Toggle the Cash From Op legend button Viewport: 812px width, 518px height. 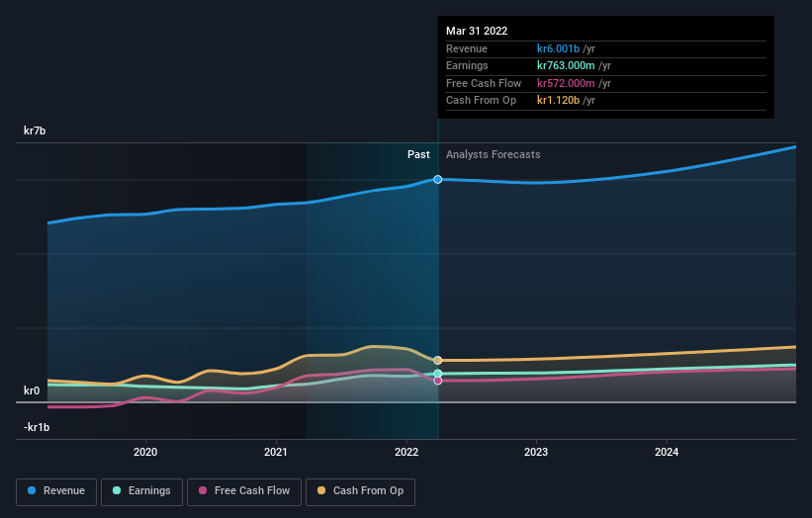pos(360,491)
